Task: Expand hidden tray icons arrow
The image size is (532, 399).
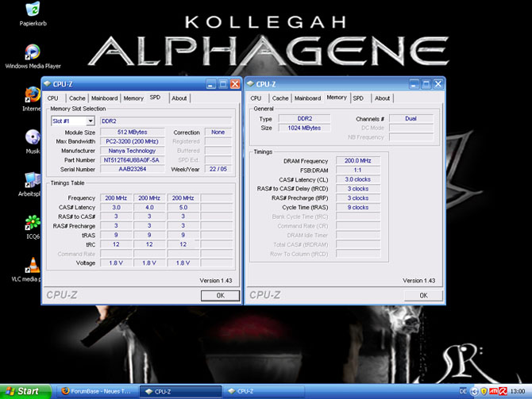Action: [474, 392]
